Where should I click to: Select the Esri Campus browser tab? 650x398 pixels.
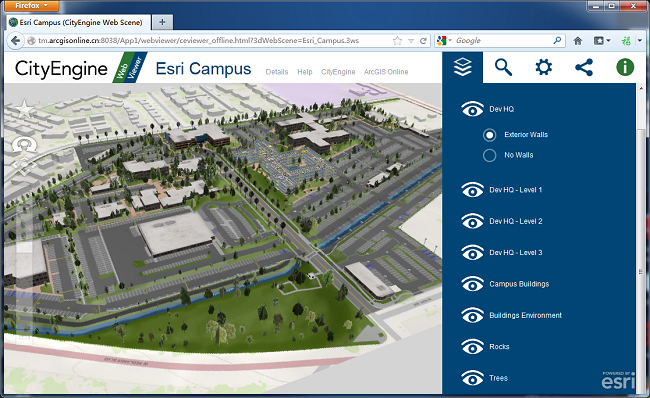(78, 22)
